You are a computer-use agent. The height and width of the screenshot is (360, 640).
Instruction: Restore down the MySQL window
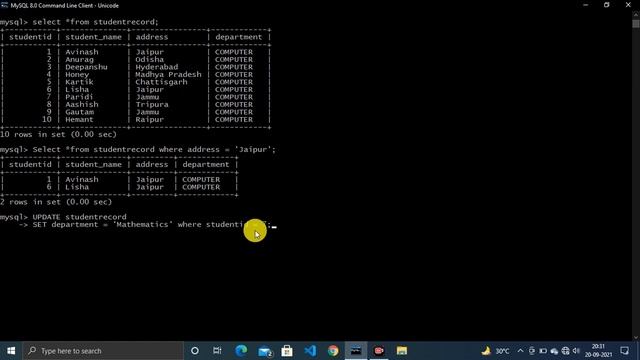607,5
